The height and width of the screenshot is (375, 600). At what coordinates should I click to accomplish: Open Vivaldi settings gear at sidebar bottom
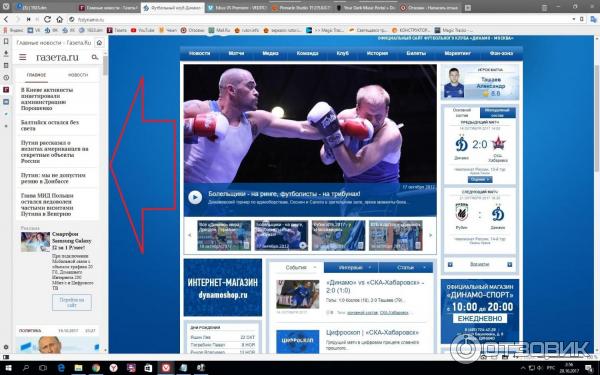pyautogui.click(x=6, y=347)
